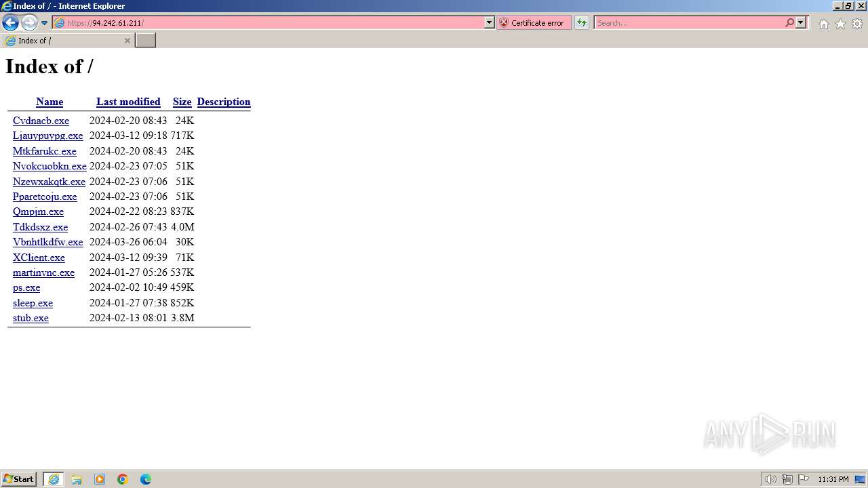Click the browser Back arrow button
868x488 pixels.
pyautogui.click(x=10, y=23)
